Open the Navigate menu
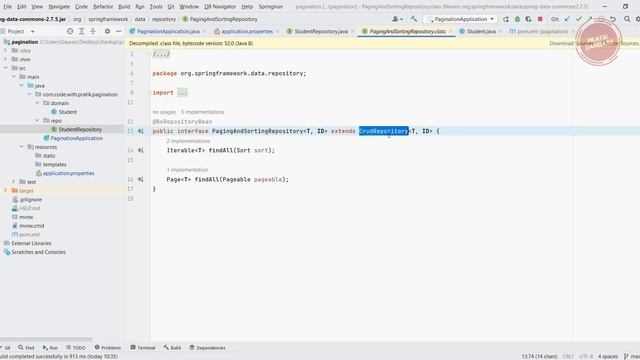This screenshot has height=360, width=640. 59,7
